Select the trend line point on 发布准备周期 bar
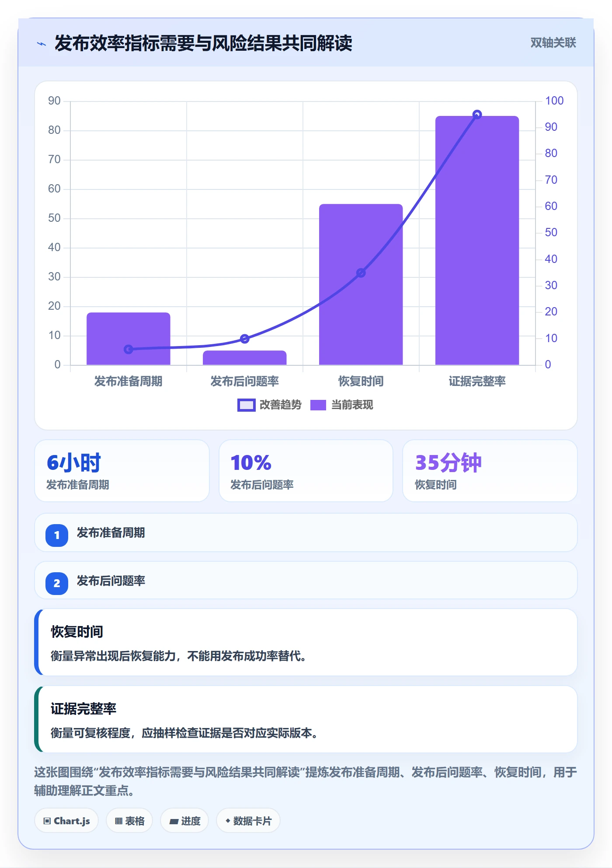 click(129, 349)
